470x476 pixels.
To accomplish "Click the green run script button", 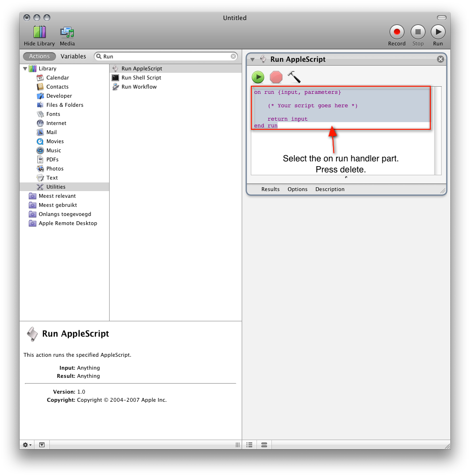I will tap(258, 77).
